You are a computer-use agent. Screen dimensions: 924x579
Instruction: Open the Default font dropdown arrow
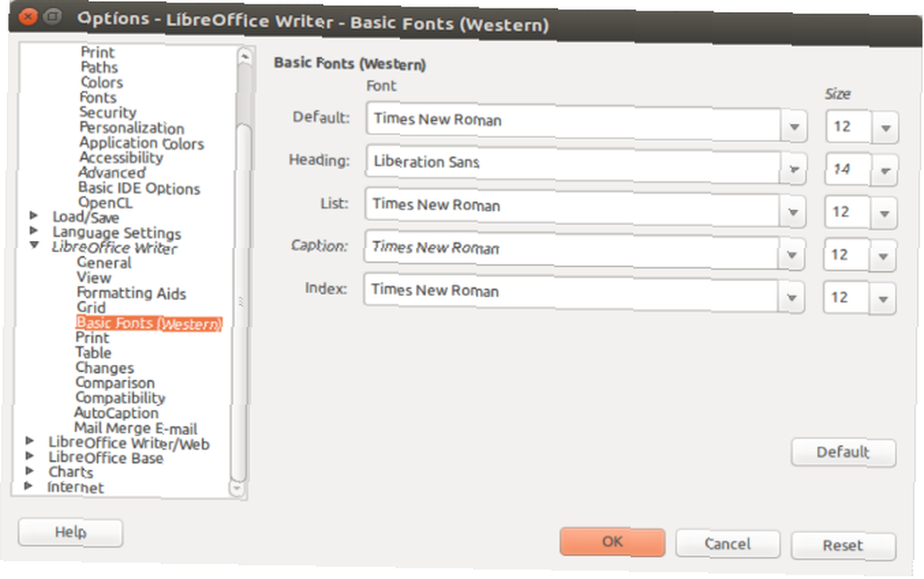click(794, 127)
